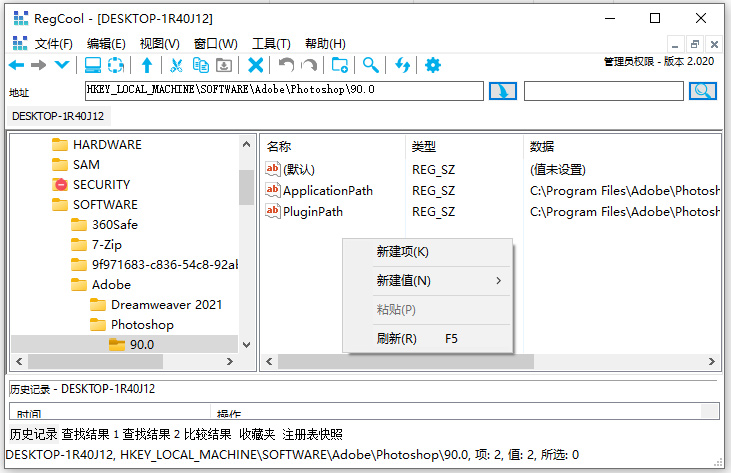
Task: Sort by the 类型 column header
Action: (424, 147)
